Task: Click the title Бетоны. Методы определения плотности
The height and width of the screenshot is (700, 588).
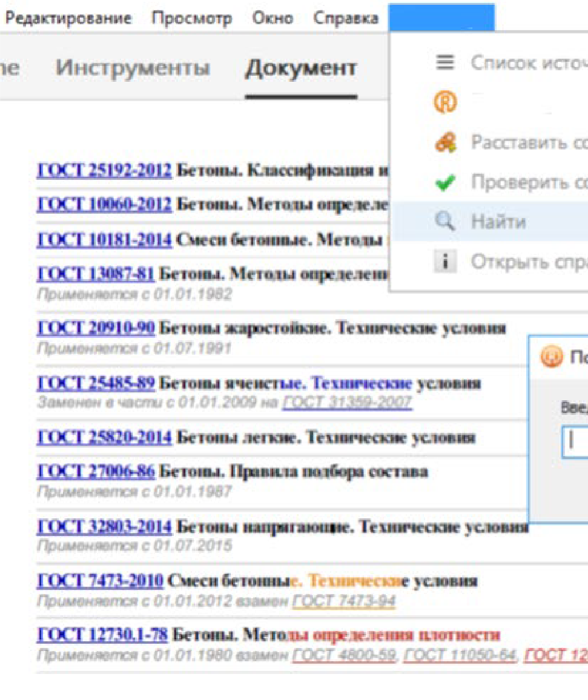Action: pyautogui.click(x=336, y=635)
